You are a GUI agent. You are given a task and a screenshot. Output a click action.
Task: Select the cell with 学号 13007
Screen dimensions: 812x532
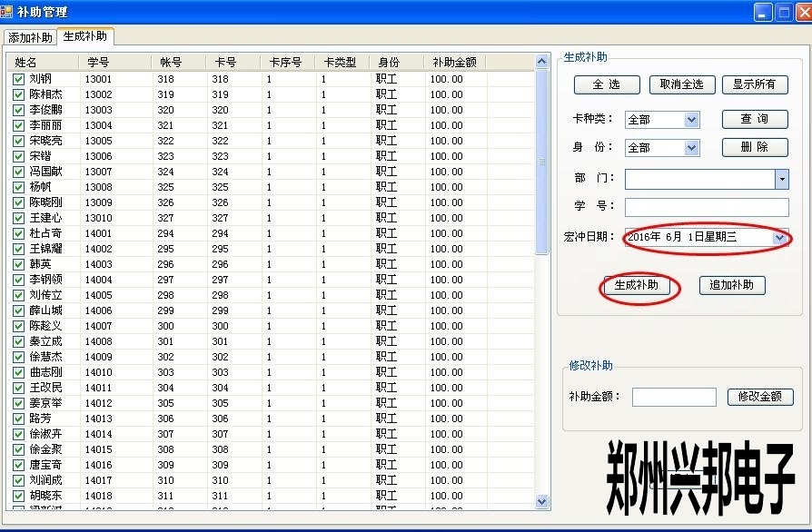point(98,172)
